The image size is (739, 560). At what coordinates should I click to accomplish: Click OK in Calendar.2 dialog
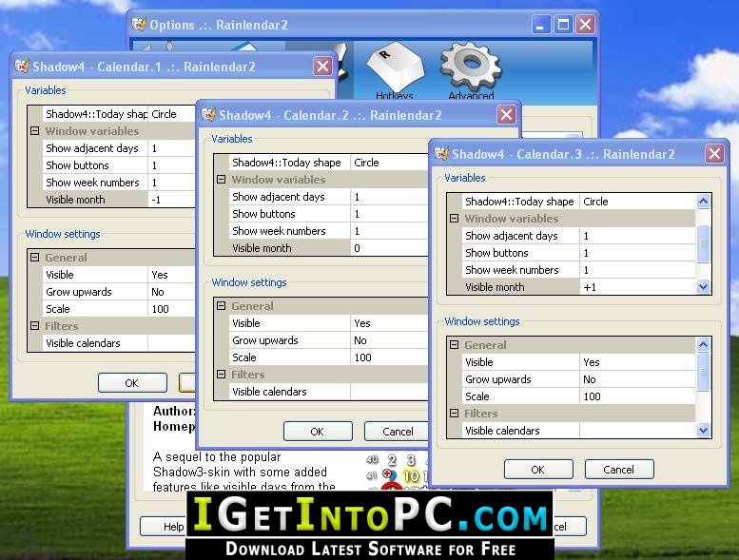tap(318, 431)
